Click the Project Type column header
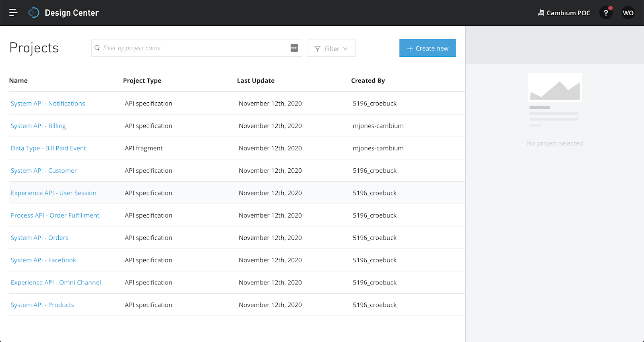 click(x=142, y=81)
